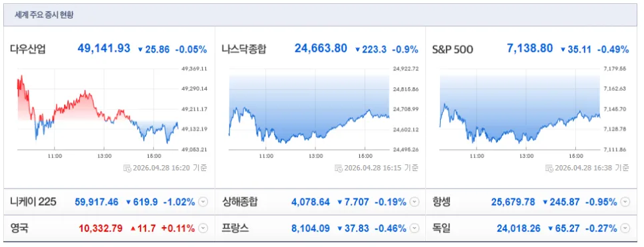Click the down arrow beside 다우산업 25.86
Image resolution: width=644 pixels, height=247 pixels.
pyautogui.click(x=140, y=50)
